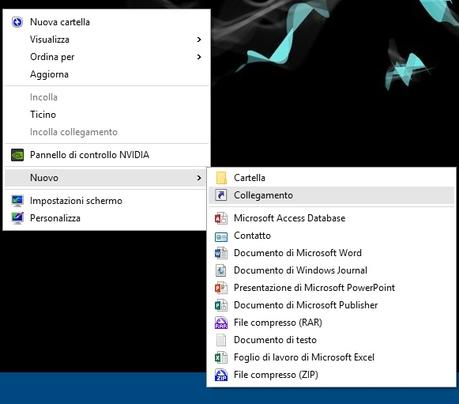Screen dimensions: 459x404
Task: Click the blank text document icon
Action: pyautogui.click(x=221, y=340)
